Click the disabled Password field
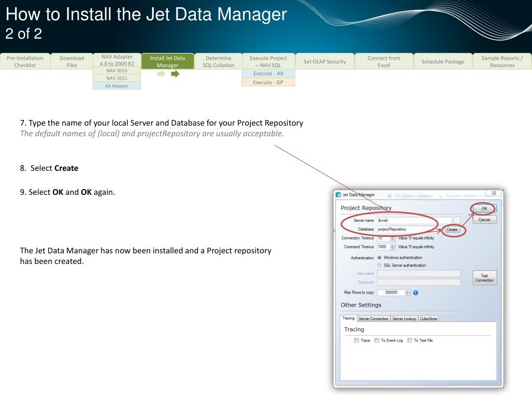The image size is (532, 399). [x=419, y=282]
